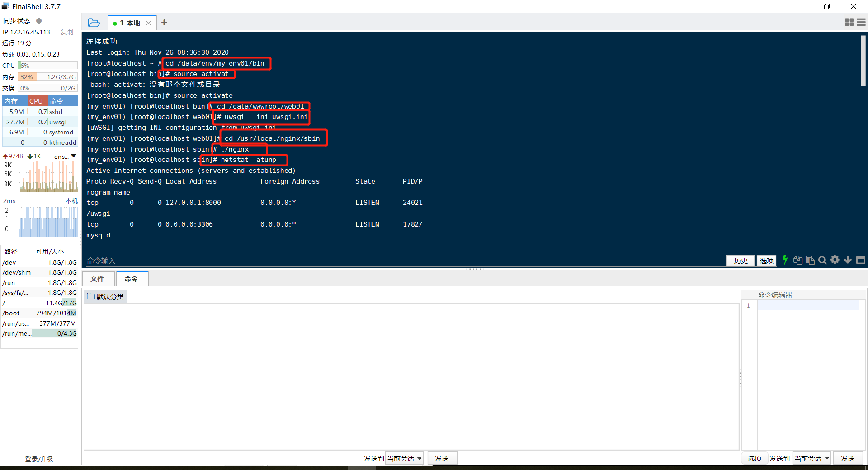Maximize the terminal pane icon
Image resolution: width=868 pixels, height=470 pixels.
click(x=861, y=260)
